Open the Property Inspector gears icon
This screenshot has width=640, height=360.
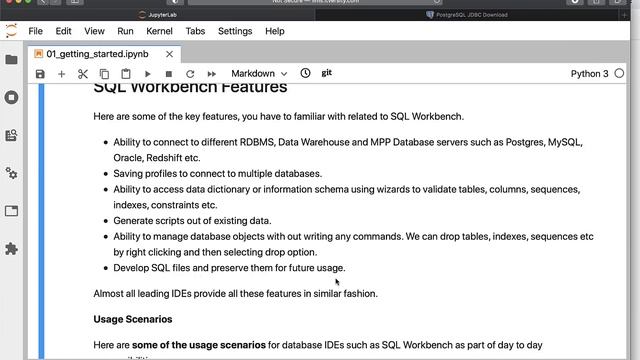(11, 173)
